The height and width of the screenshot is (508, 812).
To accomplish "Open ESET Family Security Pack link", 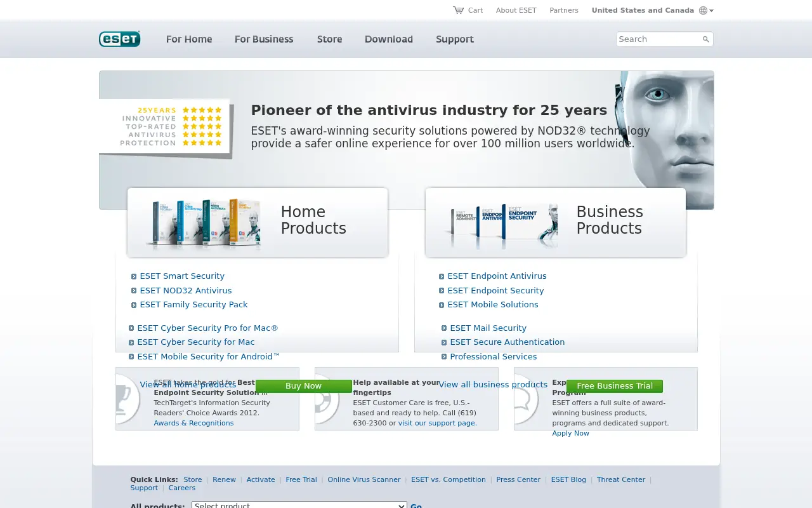I will [194, 305].
